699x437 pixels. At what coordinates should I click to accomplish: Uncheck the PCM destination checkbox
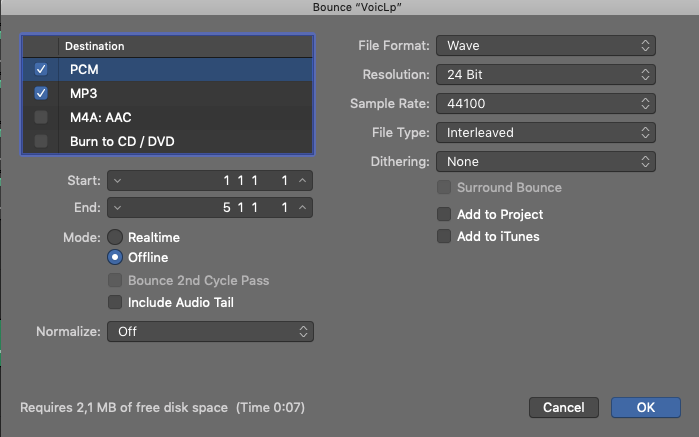[x=41, y=70]
